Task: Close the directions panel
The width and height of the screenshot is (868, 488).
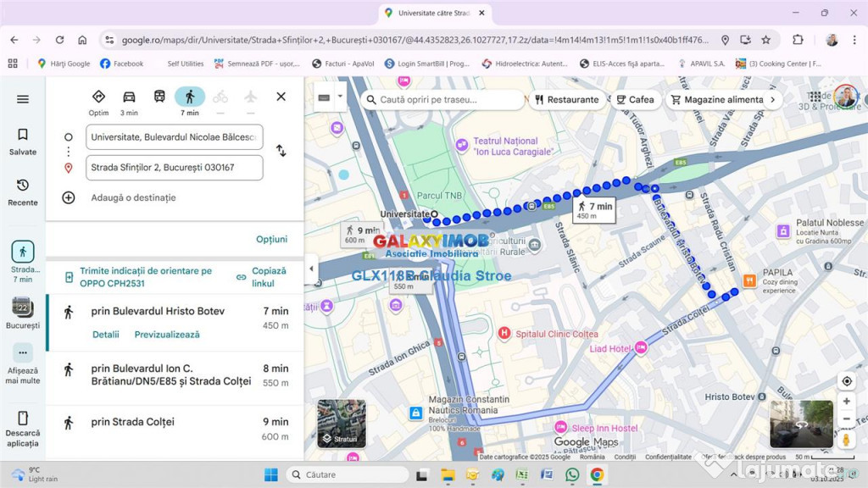Action: [281, 97]
